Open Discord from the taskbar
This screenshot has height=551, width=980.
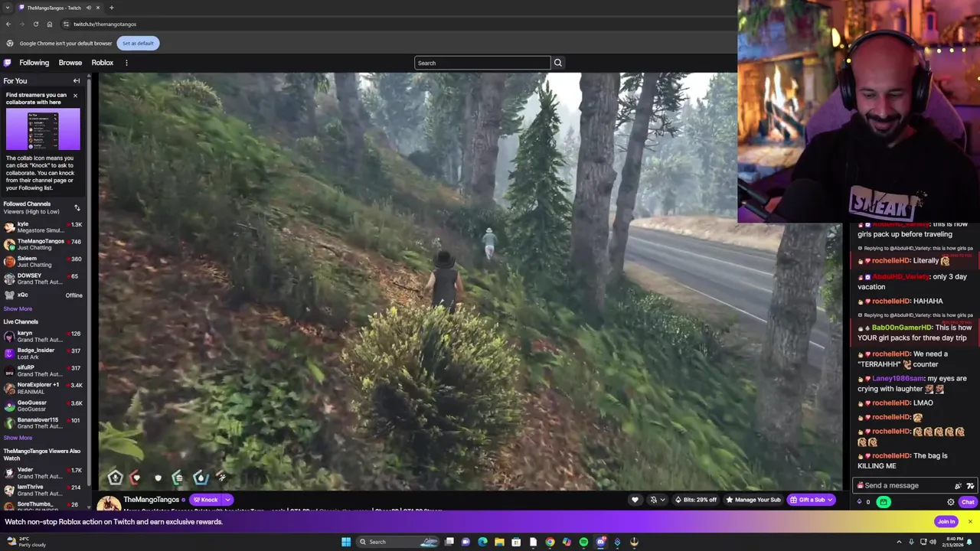click(x=601, y=542)
